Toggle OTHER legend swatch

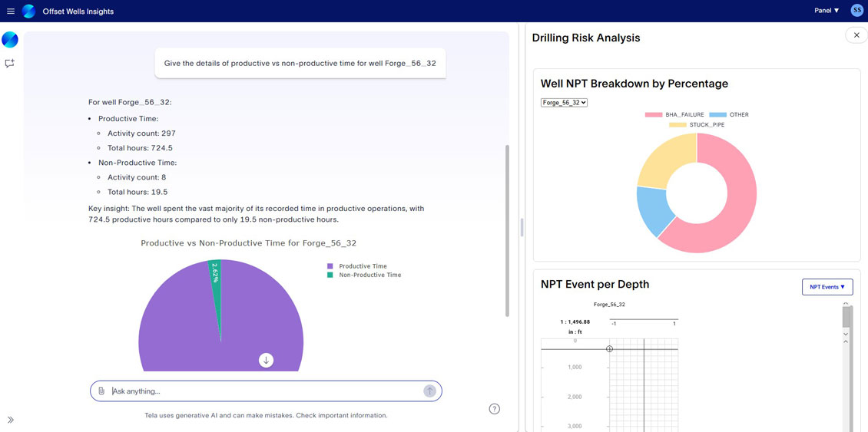(718, 114)
